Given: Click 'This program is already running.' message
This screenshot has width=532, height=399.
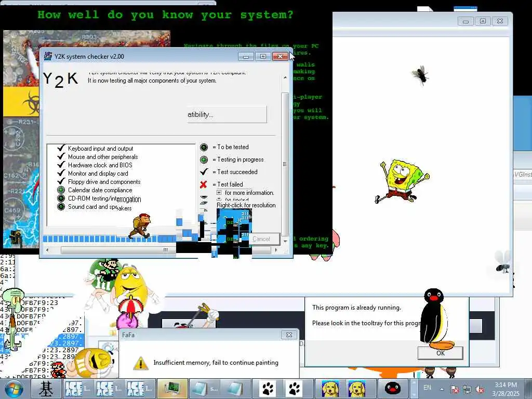Looking at the screenshot, I should (356, 308).
